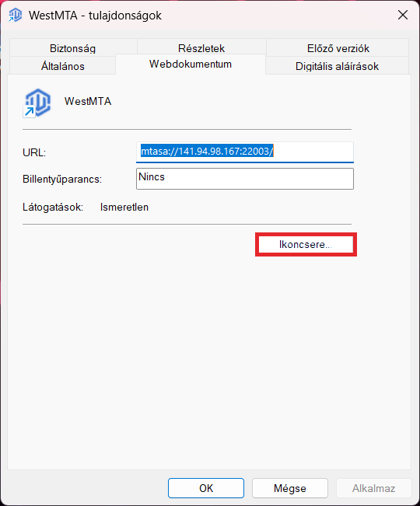
Task: Focus the Billentyűparancs shortcut field
Action: (245, 179)
